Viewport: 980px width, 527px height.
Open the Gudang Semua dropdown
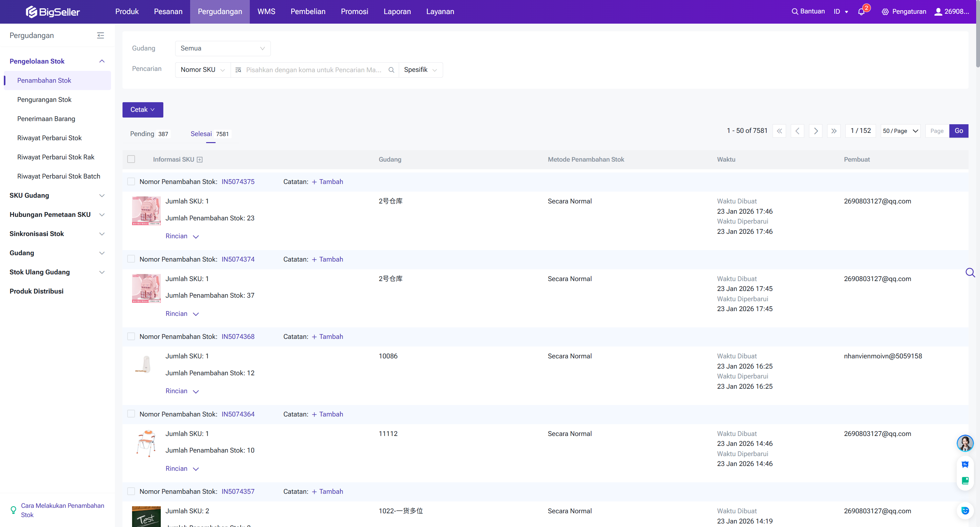point(223,48)
